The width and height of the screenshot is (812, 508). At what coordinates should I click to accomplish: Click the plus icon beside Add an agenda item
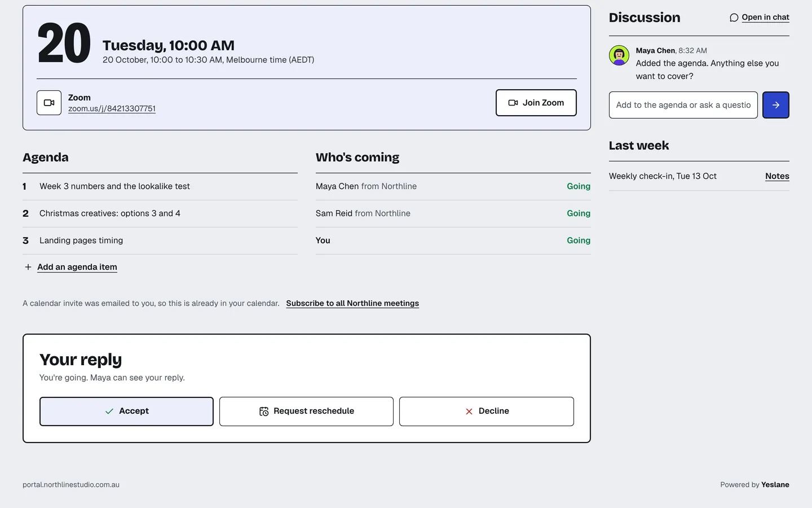coord(28,267)
